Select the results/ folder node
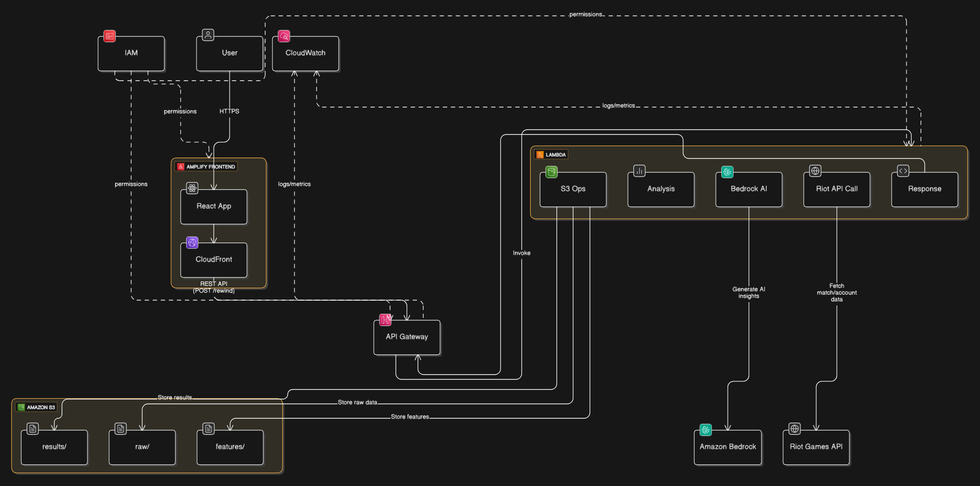Screen dimensions: 980x486 pos(54,447)
